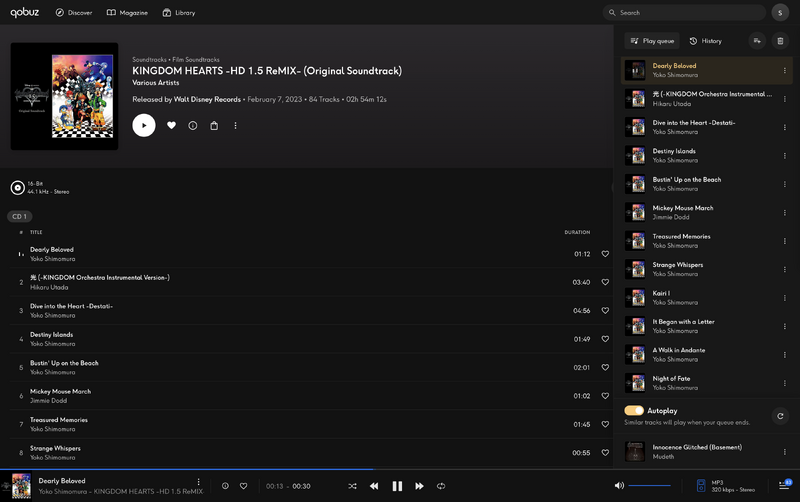Skip to next track
The image size is (800, 502).
tap(419, 486)
